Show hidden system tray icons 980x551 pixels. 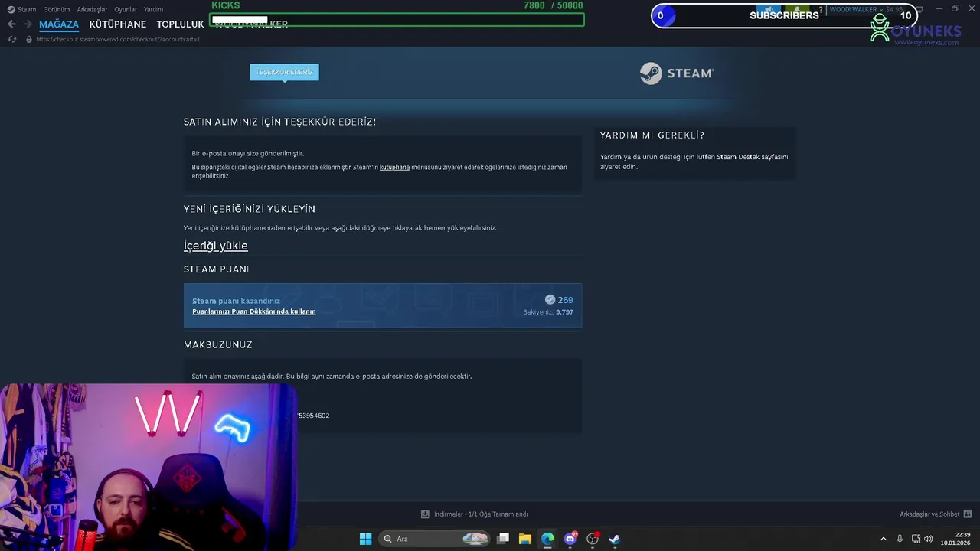pos(884,539)
